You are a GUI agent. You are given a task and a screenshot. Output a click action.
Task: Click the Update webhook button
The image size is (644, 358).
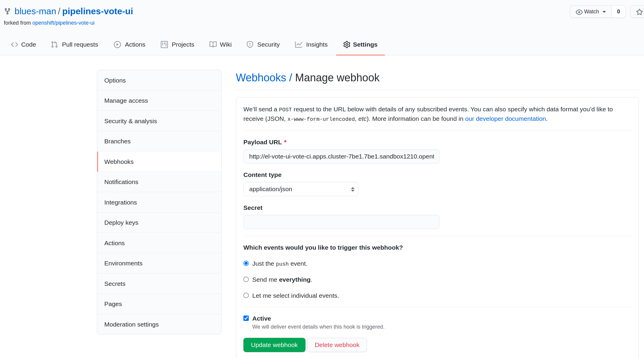pyautogui.click(x=275, y=345)
